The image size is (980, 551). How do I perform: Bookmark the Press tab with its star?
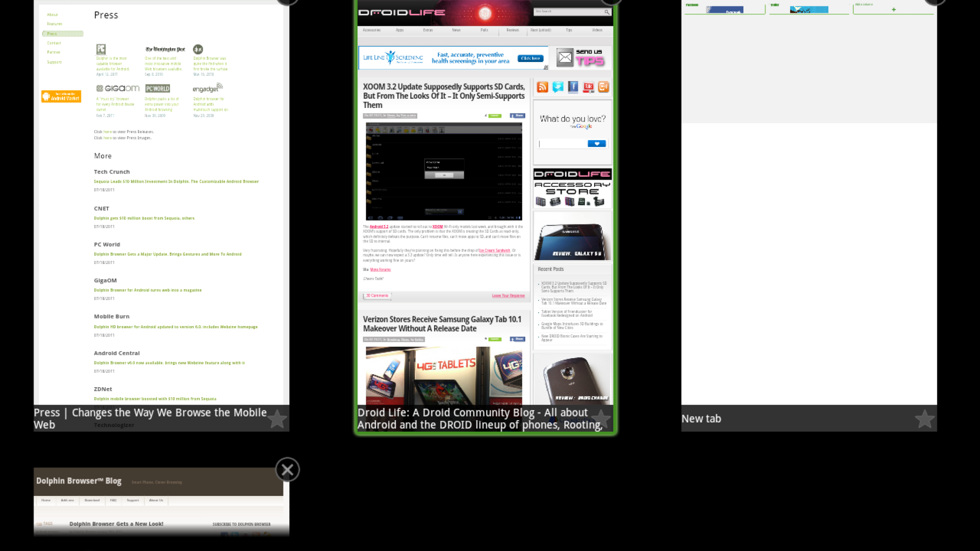pyautogui.click(x=277, y=419)
